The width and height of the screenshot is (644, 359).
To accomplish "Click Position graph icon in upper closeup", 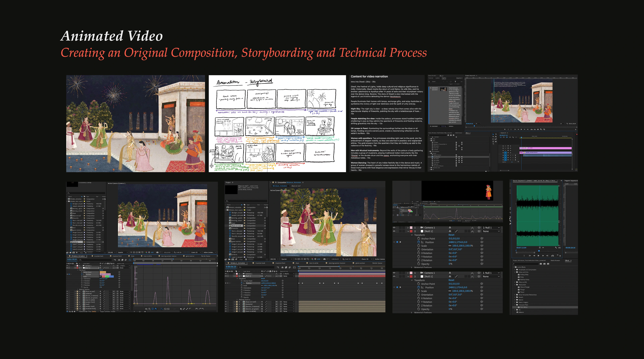I will click(422, 242).
